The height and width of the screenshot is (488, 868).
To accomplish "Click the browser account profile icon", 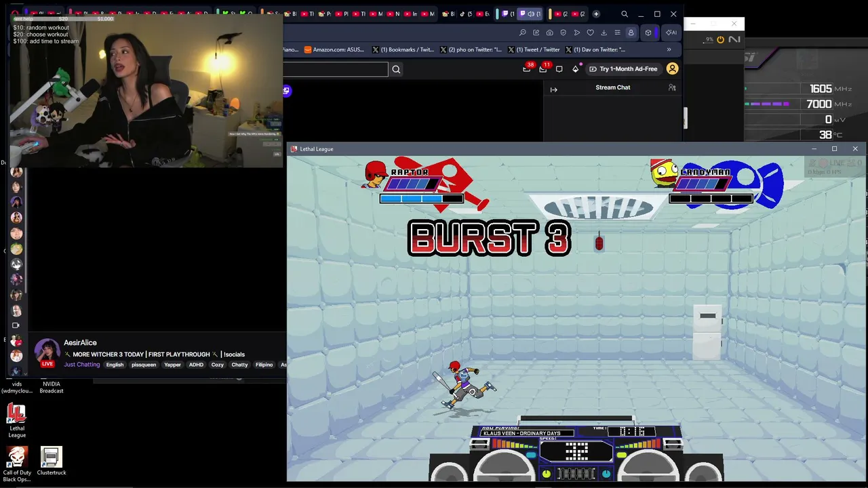I will point(631,33).
